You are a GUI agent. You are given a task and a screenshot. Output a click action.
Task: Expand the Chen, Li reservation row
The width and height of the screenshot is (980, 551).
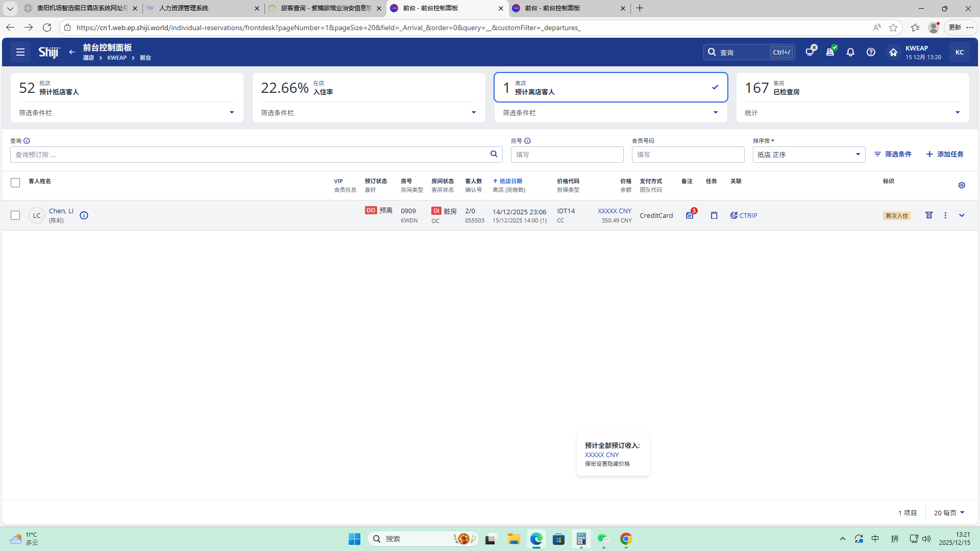click(x=962, y=215)
